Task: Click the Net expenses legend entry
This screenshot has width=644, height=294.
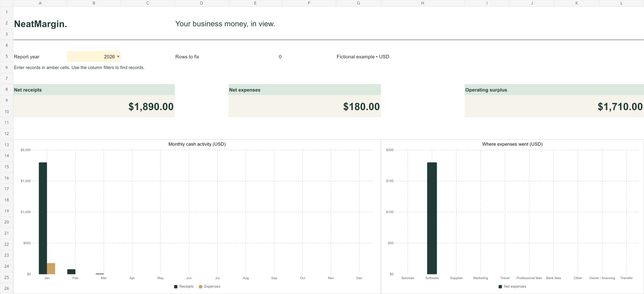Action: click(512, 286)
